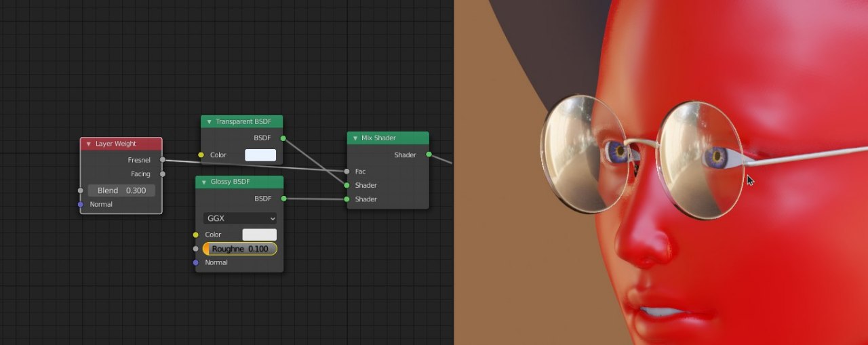
Task: Click Layer Weight Facing output socket
Action: tap(162, 174)
